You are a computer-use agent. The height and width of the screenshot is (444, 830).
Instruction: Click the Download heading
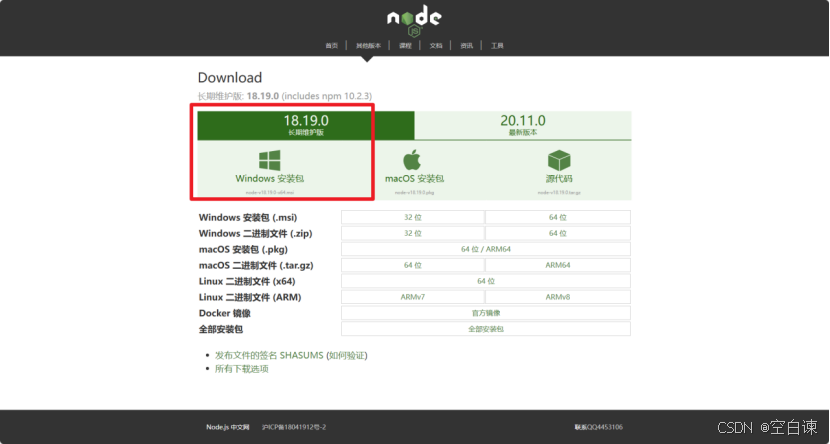[230, 78]
